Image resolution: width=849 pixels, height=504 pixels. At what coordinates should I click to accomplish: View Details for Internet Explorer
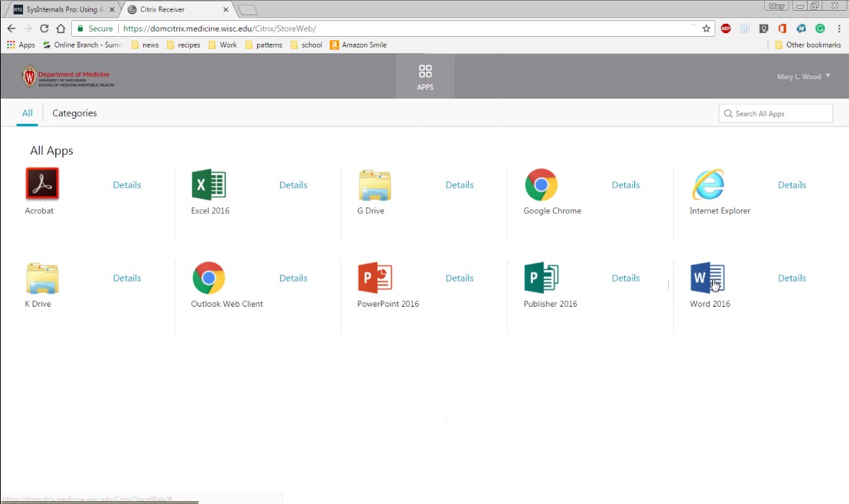point(791,184)
